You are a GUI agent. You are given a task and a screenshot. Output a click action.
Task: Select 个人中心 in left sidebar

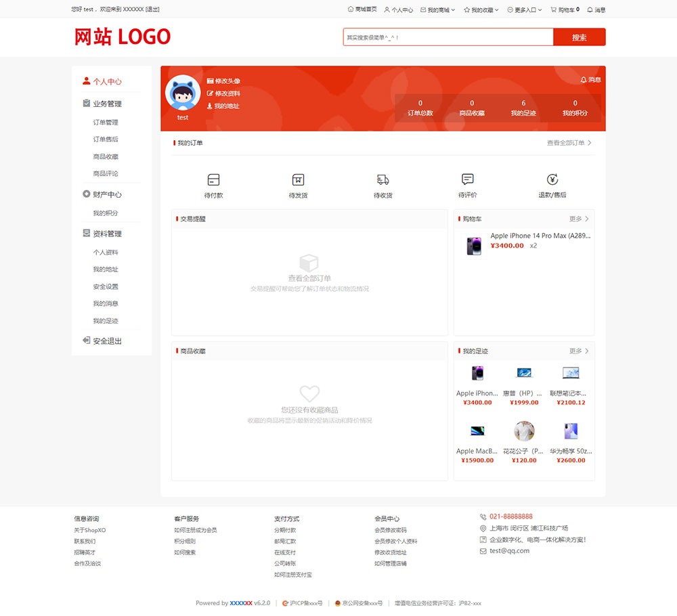coord(102,81)
